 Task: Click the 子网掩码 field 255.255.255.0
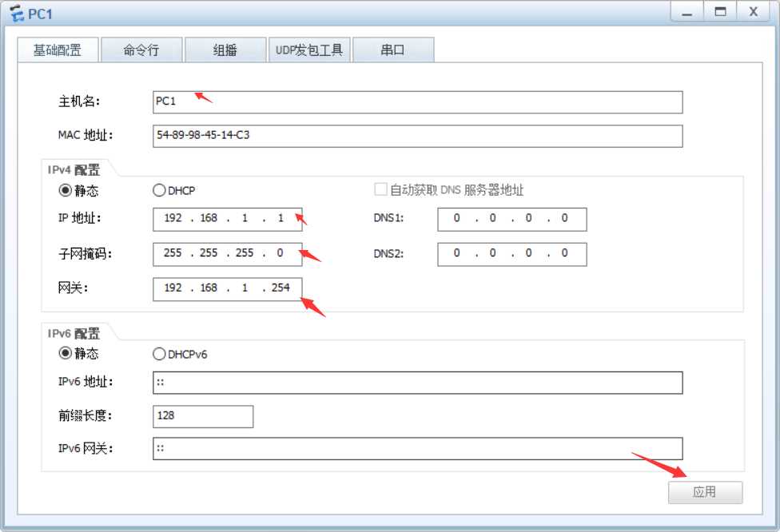pyautogui.click(x=227, y=254)
